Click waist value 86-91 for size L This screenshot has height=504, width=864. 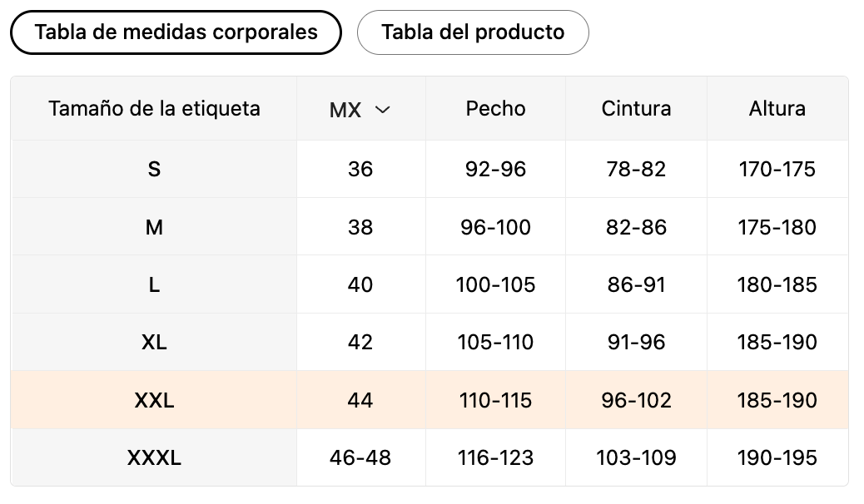pyautogui.click(x=636, y=284)
